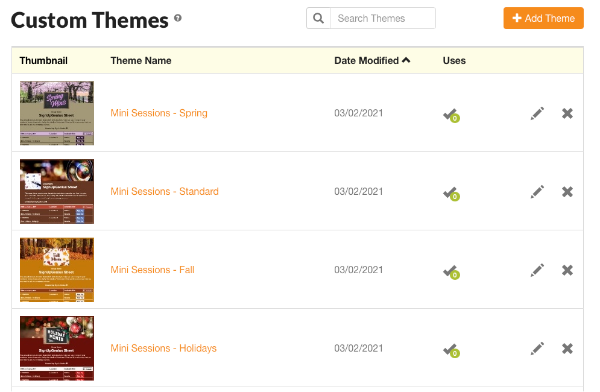
Task: Edit the Mini Sessions - Spring theme pencil
Action: pyautogui.click(x=537, y=113)
